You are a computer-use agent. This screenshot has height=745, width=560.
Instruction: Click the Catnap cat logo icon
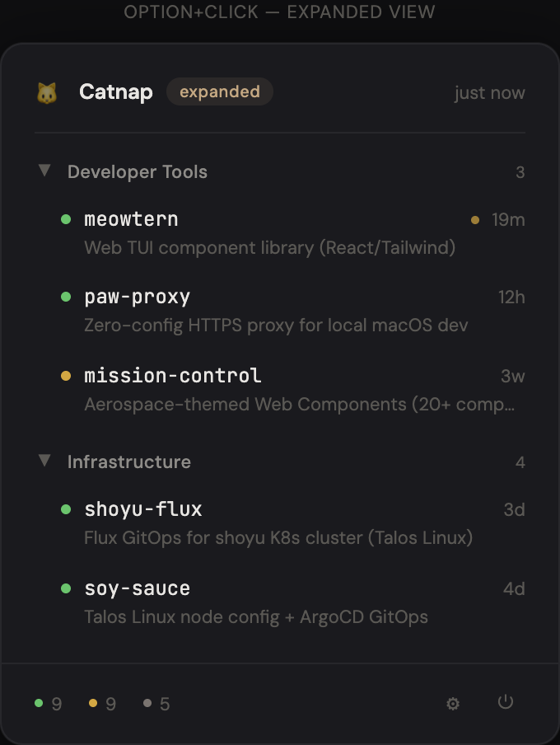point(47,92)
